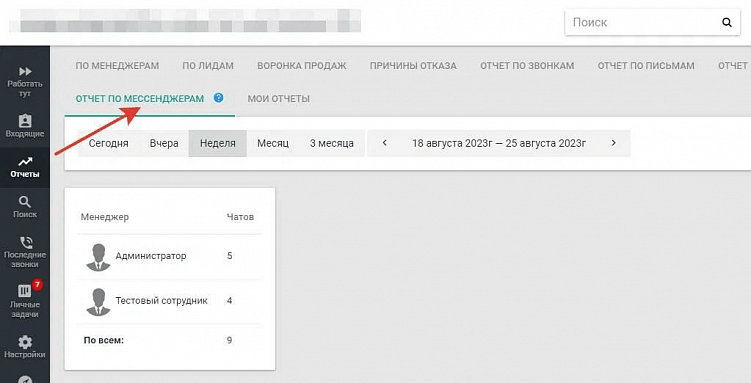The width and height of the screenshot is (751, 383).
Task: Select the '3 месяца' period button
Action: point(332,143)
